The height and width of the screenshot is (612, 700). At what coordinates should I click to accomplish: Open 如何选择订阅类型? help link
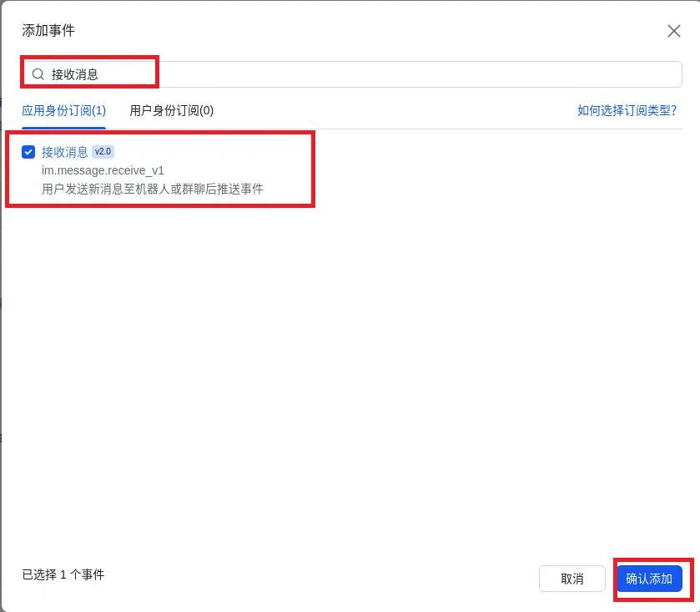627,110
